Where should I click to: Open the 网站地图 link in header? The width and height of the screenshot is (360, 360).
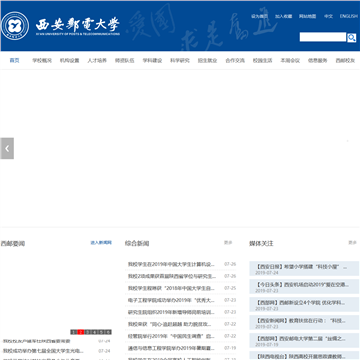[307, 16]
